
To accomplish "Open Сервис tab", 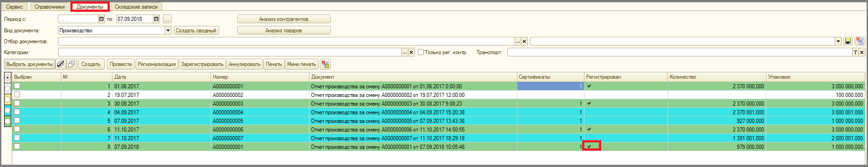I will tap(15, 7).
